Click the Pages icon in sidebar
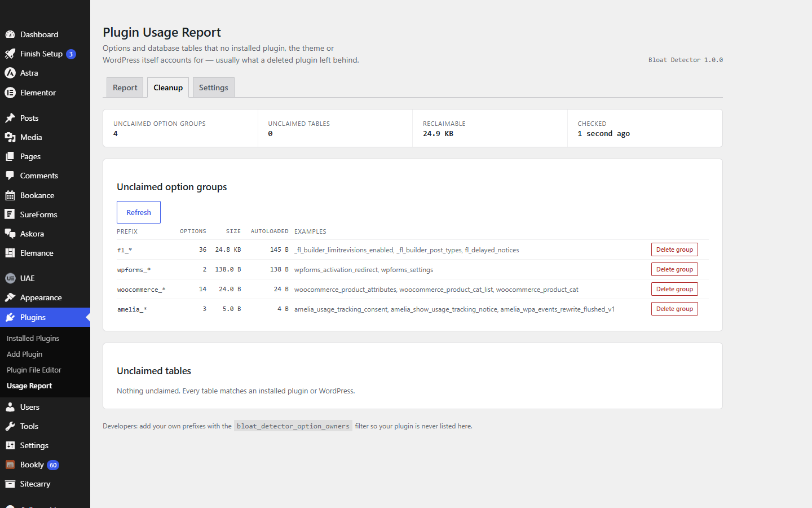Viewport: 812px width, 508px height. (10, 156)
